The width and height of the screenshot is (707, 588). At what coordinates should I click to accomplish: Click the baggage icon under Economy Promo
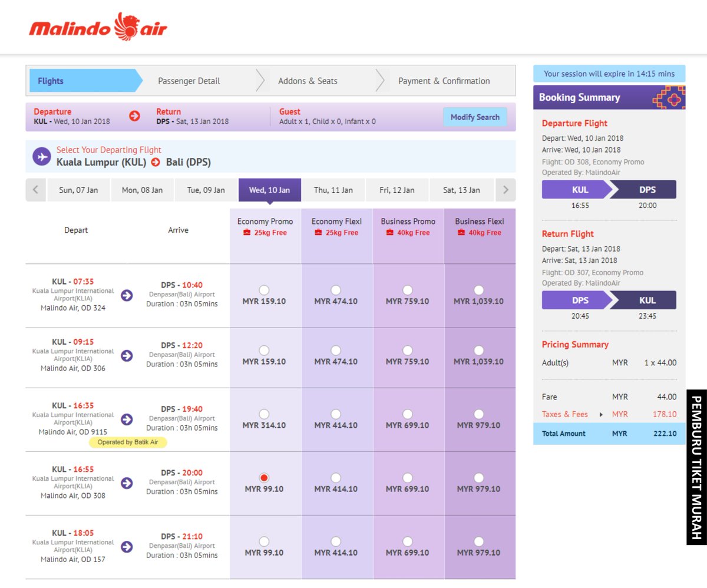247,233
